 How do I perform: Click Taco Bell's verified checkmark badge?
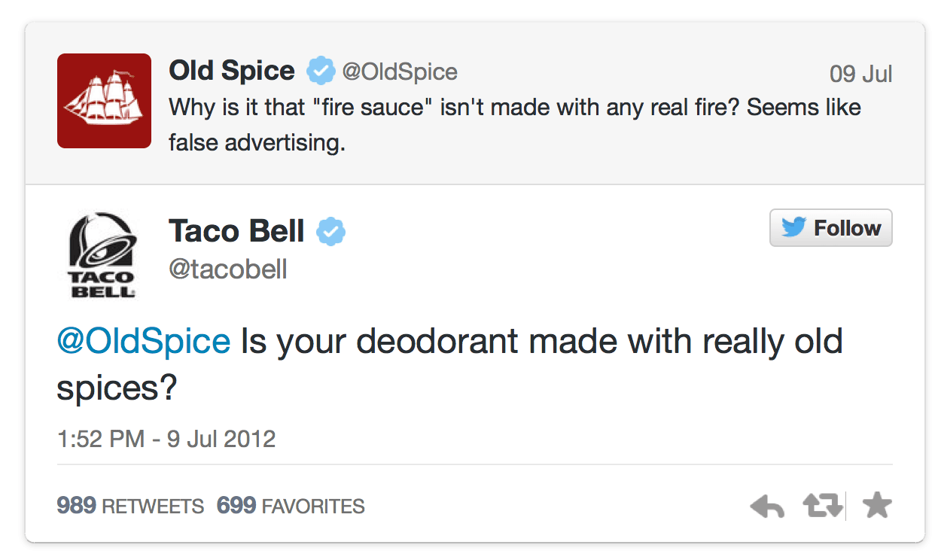(330, 231)
